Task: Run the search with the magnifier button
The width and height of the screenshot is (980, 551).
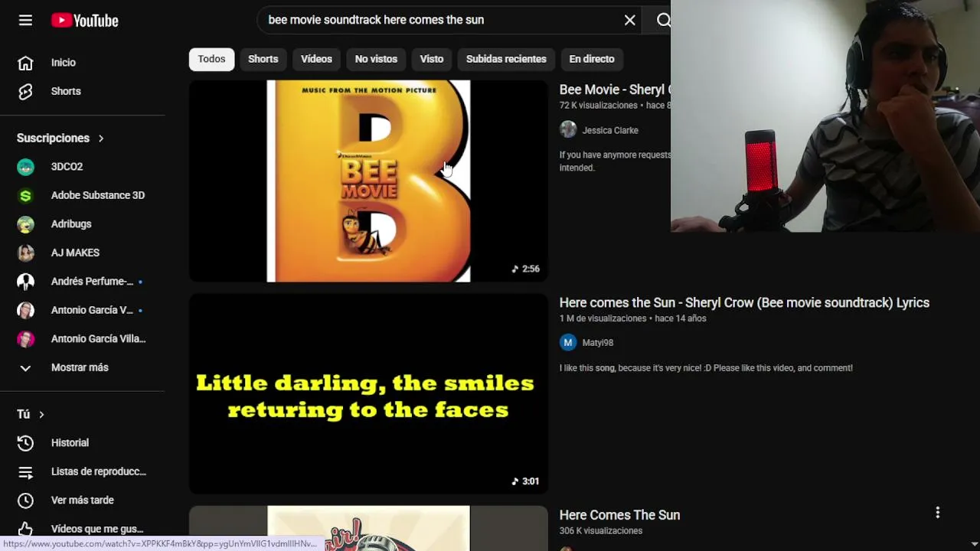Action: (x=663, y=20)
